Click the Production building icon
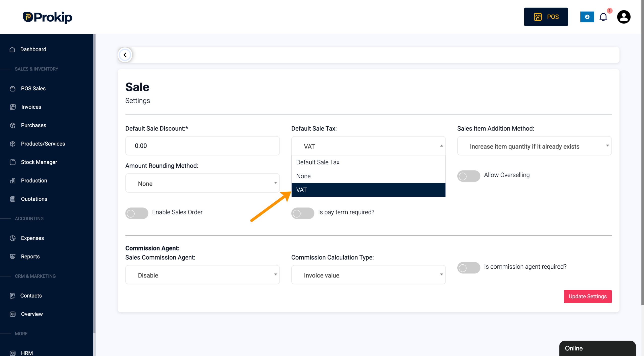 click(x=13, y=181)
